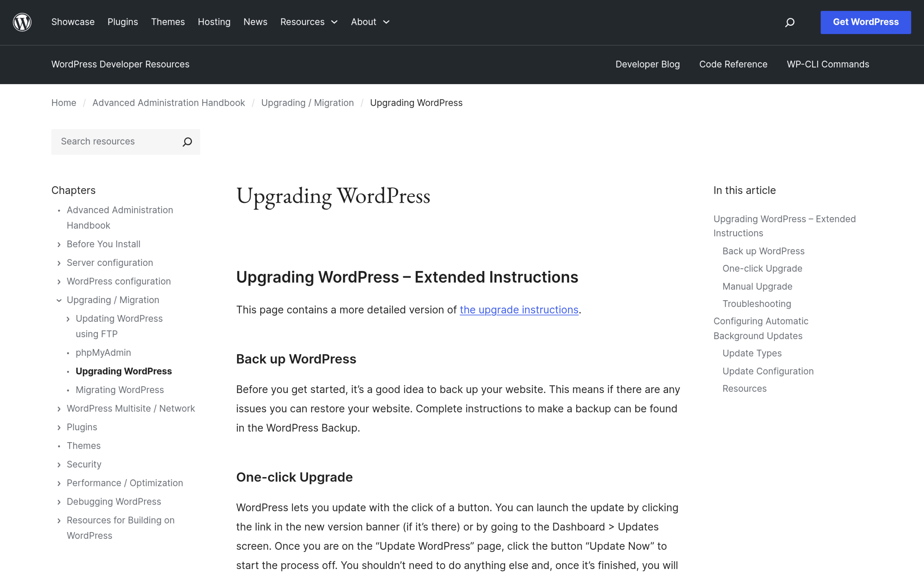Open Server configuration chapter link
The image size is (924, 578).
(110, 263)
